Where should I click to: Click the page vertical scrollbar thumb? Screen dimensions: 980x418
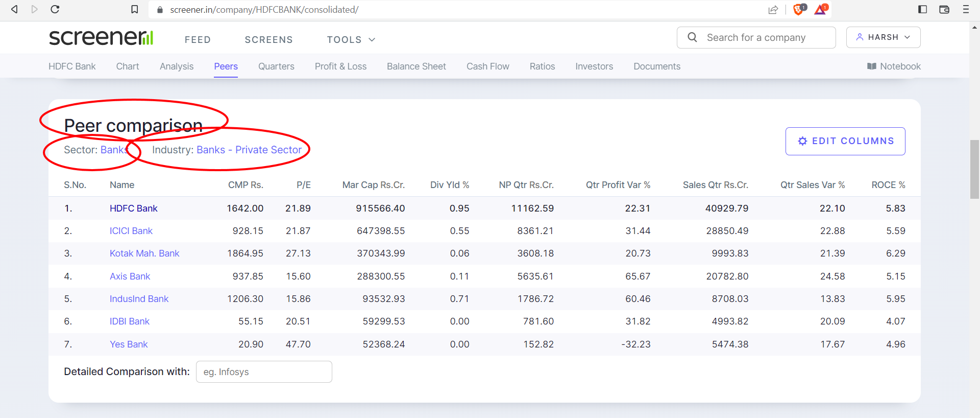coord(974,169)
